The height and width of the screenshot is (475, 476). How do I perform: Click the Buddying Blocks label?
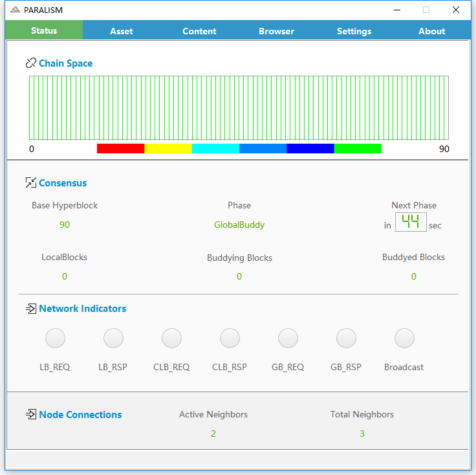(239, 258)
